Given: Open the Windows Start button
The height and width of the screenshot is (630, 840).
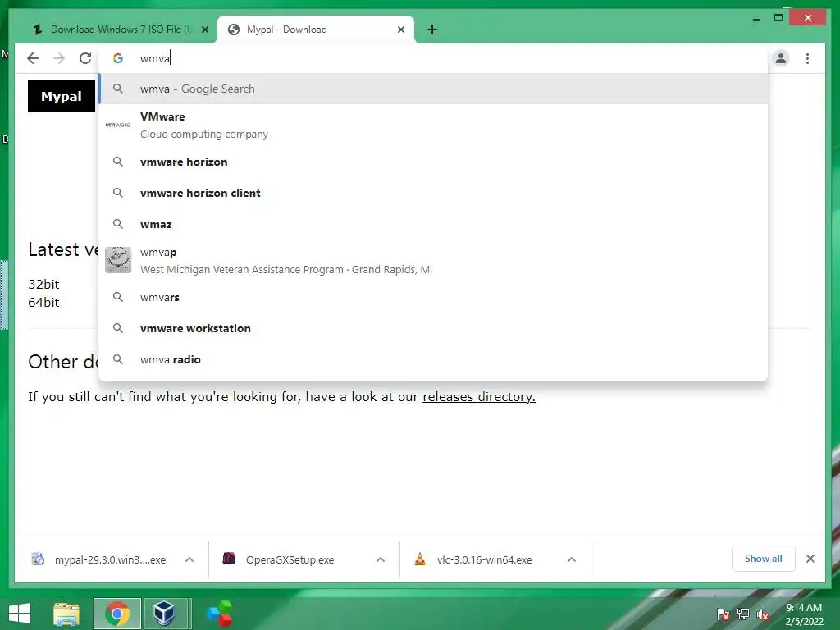Looking at the screenshot, I should [x=20, y=614].
